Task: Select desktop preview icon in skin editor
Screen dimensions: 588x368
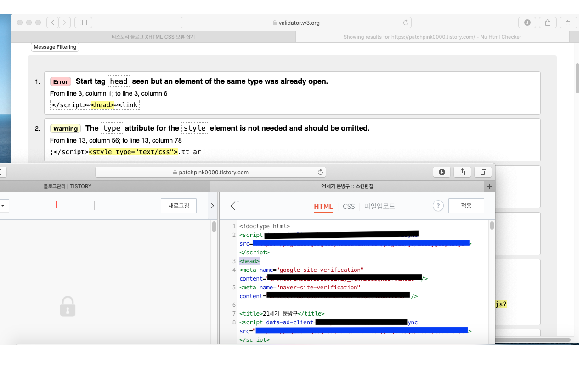Action: point(51,206)
